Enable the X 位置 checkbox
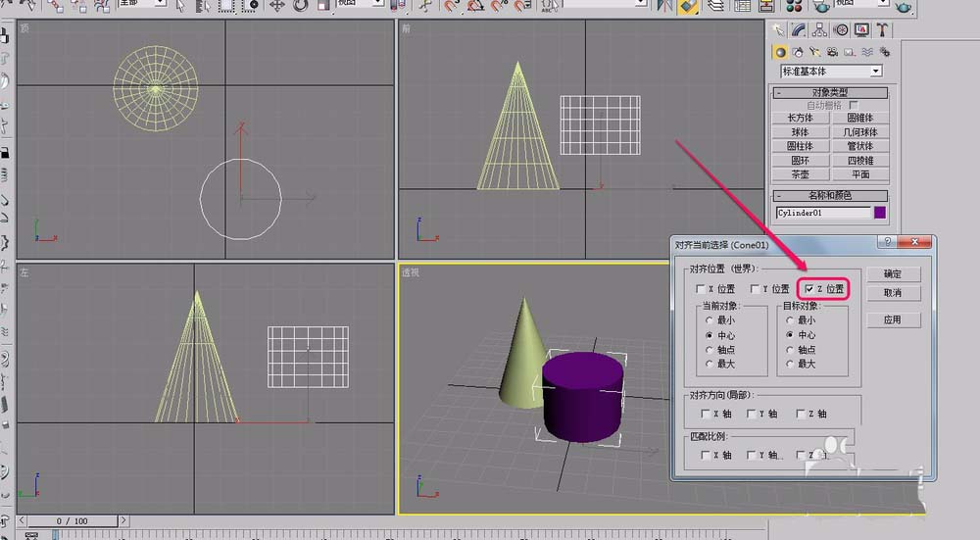The image size is (980, 540). coord(700,289)
